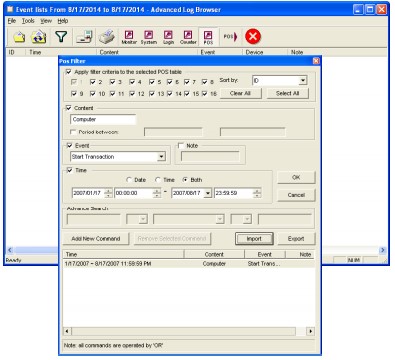The image size is (395, 360).
Task: Click the reload folder icon in toolbar
Action: 39,37
